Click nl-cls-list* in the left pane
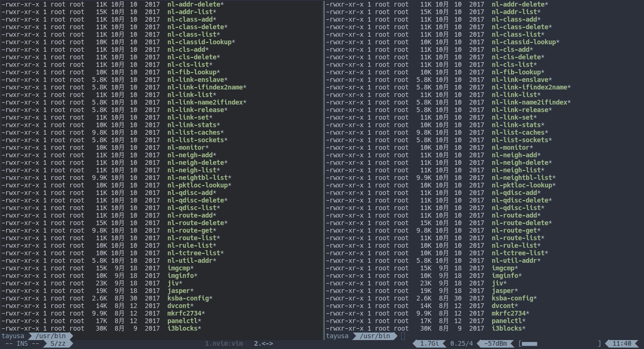Viewport: 644px width, 349px height. pyautogui.click(x=190, y=65)
